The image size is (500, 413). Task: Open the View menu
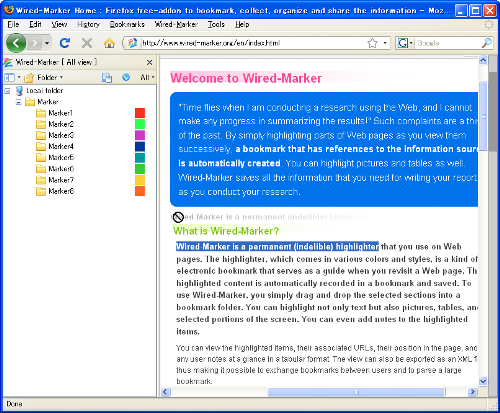[59, 24]
